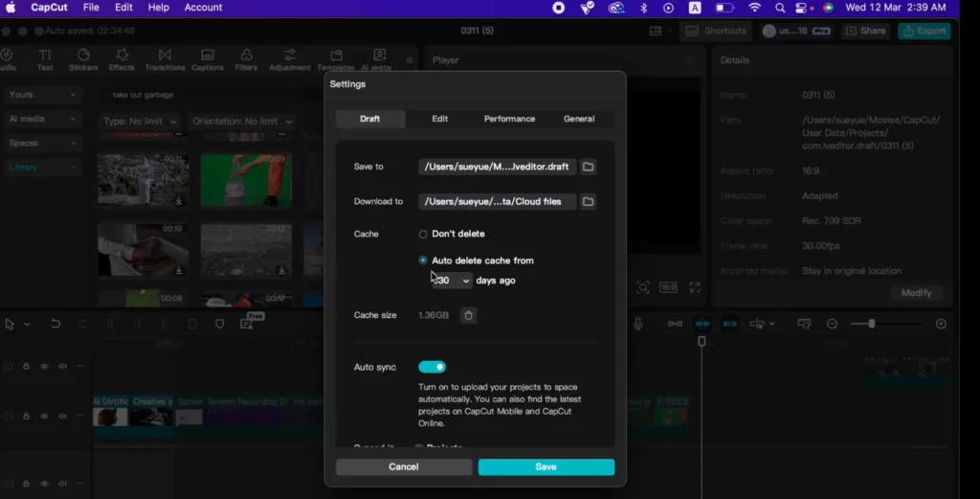Add a marker with the shield icon

coord(219,324)
